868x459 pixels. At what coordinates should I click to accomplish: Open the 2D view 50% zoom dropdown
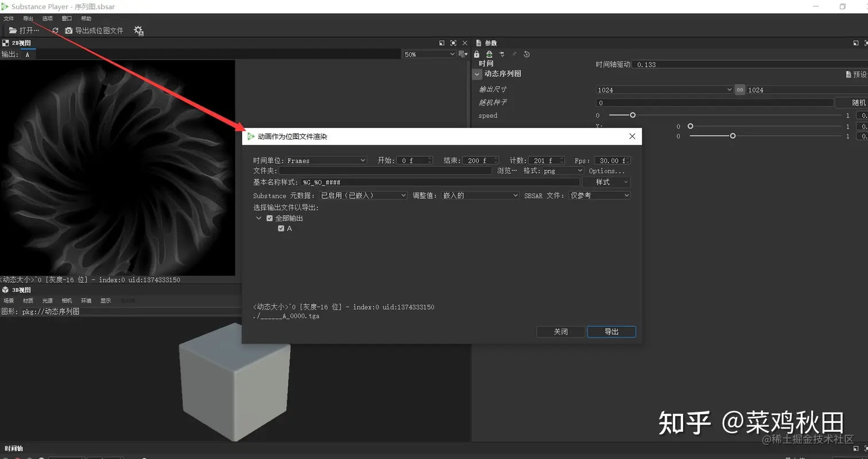(429, 55)
